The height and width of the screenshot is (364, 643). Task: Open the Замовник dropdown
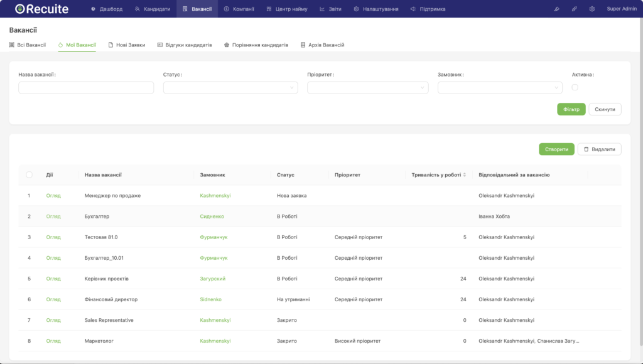click(500, 87)
